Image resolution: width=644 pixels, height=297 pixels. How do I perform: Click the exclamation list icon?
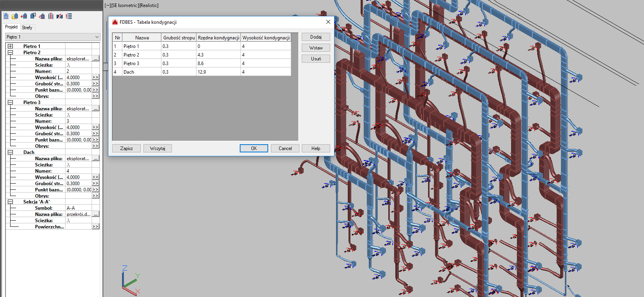point(69,16)
